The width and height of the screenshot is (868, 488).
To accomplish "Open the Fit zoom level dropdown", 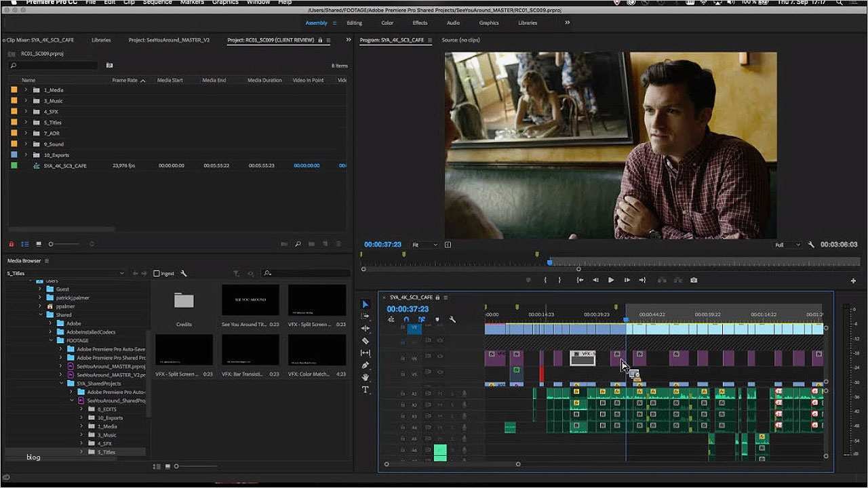I will click(425, 245).
